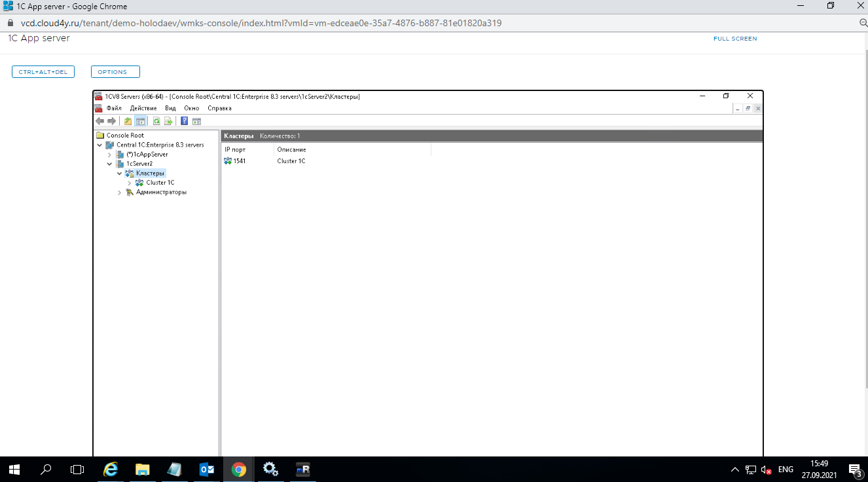Collapse the 1cServer2 tree node
Viewport: 868px width, 482px height.
pyautogui.click(x=110, y=164)
